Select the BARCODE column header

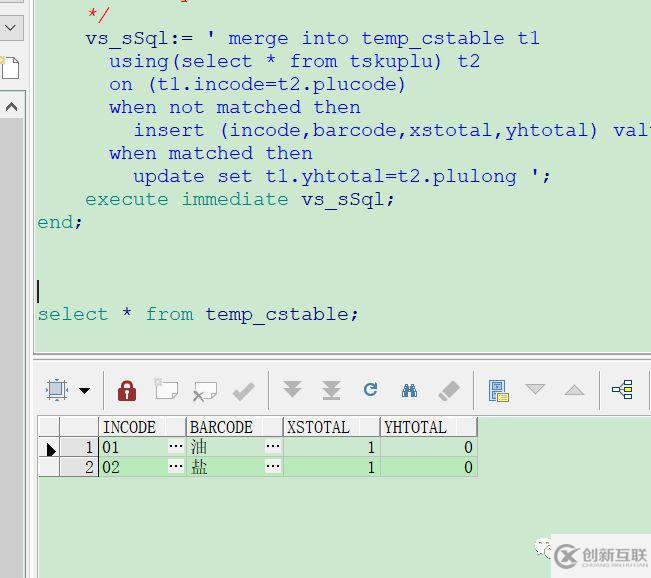point(234,427)
